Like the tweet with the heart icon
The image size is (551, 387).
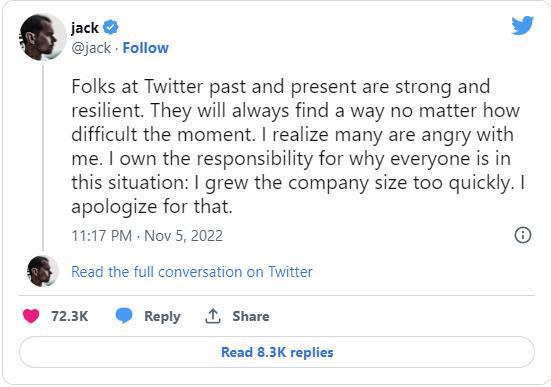pos(31,316)
